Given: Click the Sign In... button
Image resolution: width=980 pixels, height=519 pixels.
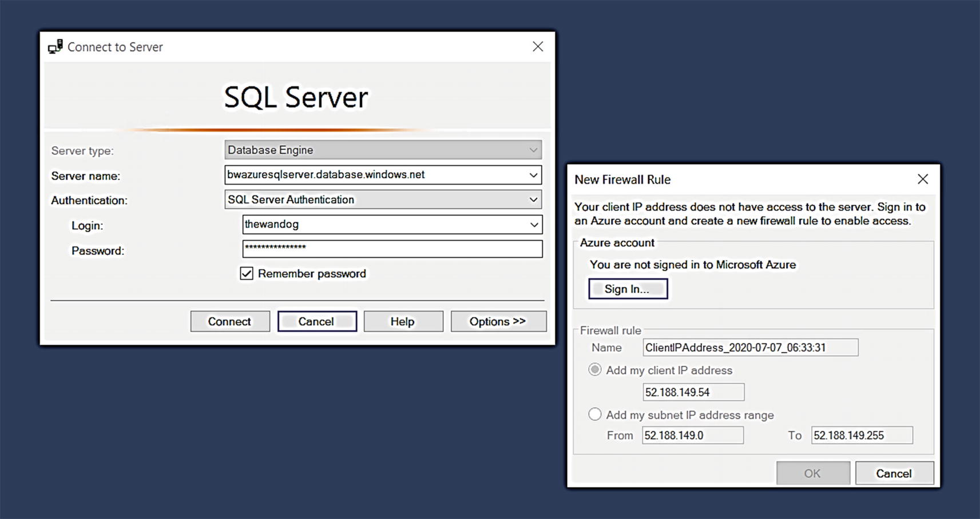Looking at the screenshot, I should point(628,289).
